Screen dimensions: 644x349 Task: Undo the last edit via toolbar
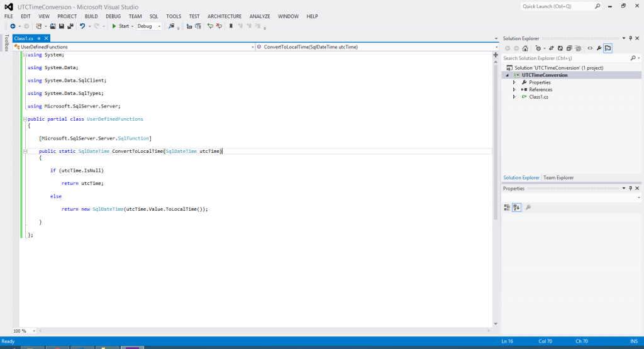click(x=82, y=26)
